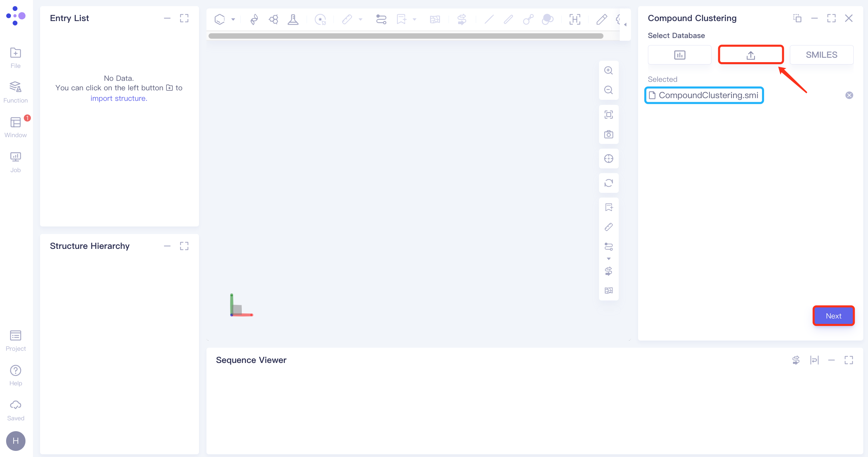Click the measure ruler icon in viewer sidebar
This screenshot has height=457, width=868.
point(609,227)
